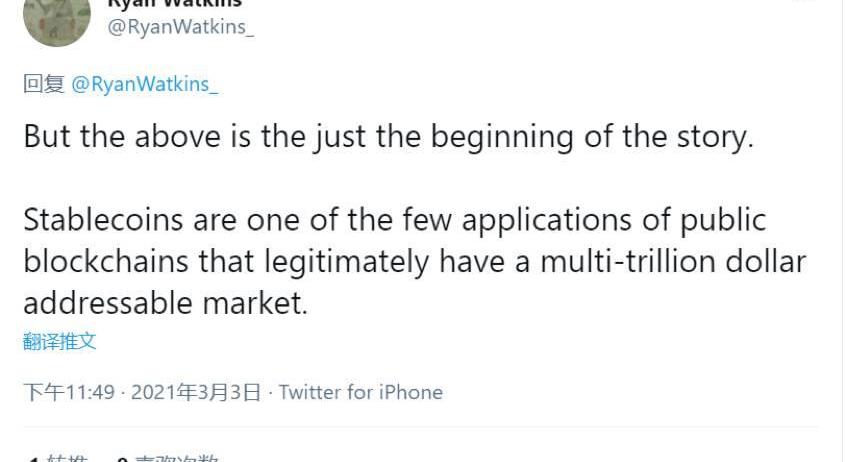This screenshot has width=845, height=462.
Task: Open the Twitter for iPhone source link
Action: click(360, 392)
